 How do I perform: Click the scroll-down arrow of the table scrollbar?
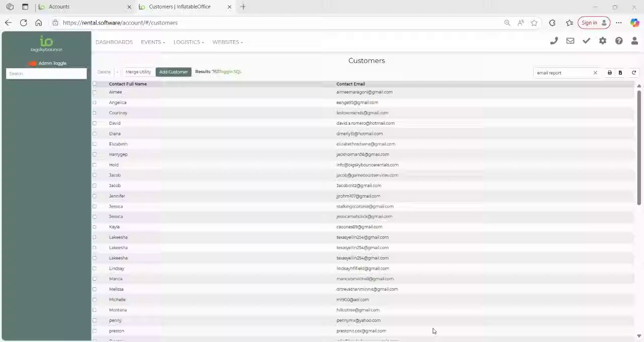[x=639, y=336]
